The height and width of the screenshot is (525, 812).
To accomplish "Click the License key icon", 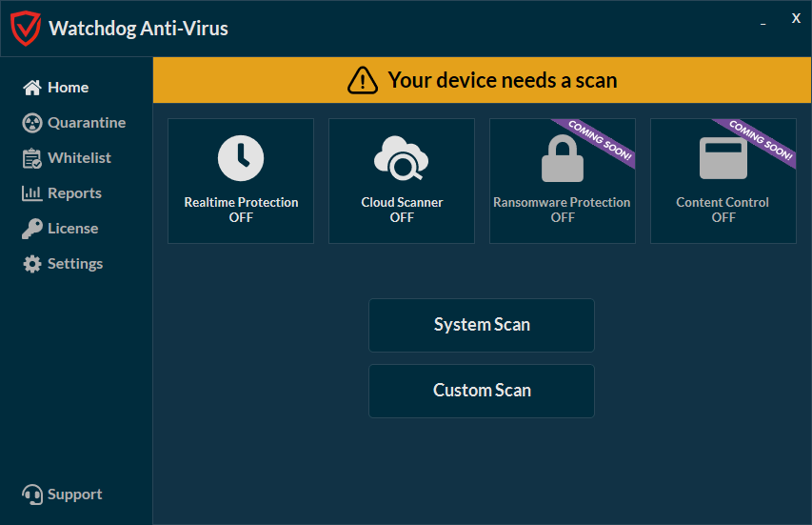I will pos(32,229).
